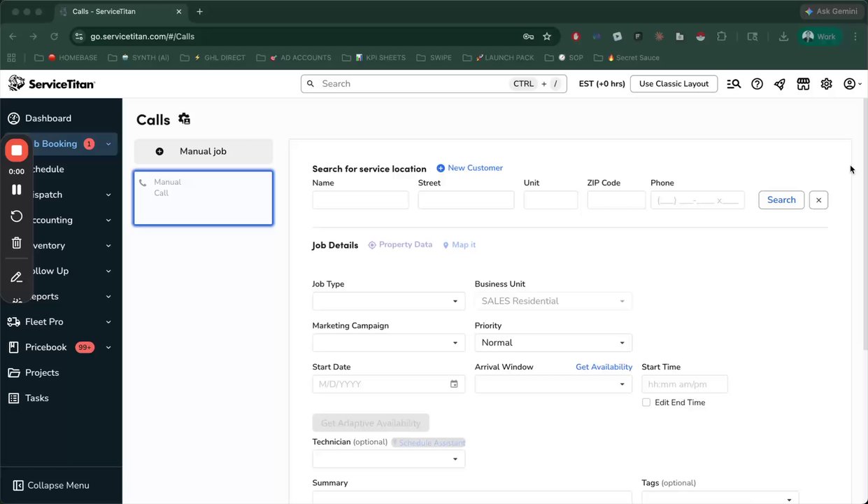868x504 pixels.
Task: Expand the Fleet Pro menu chevron
Action: coord(108,322)
